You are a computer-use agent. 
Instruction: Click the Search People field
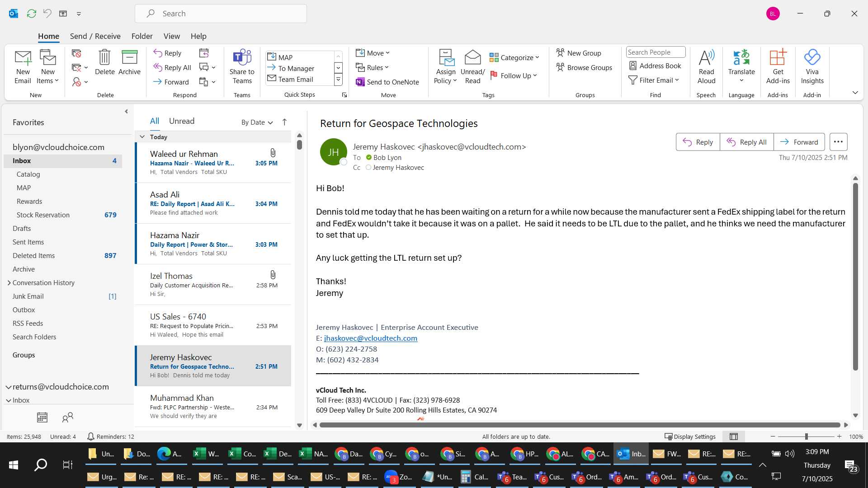click(x=656, y=52)
